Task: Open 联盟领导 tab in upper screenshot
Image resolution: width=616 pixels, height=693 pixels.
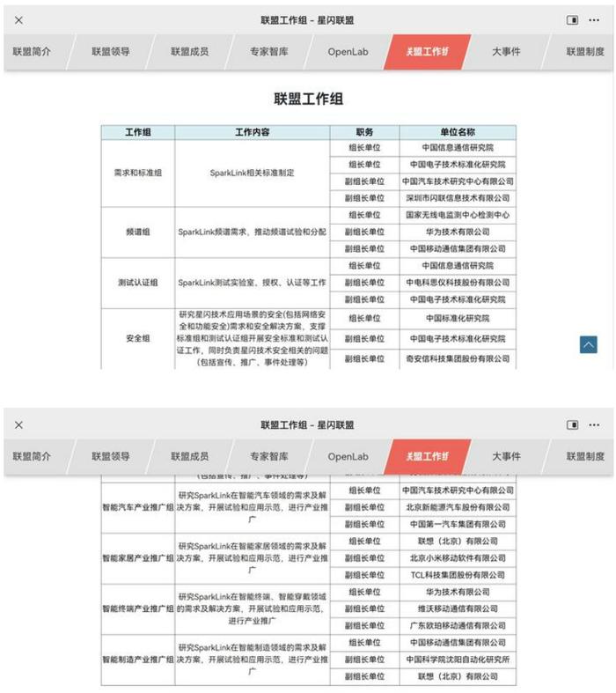Action: tap(111, 52)
